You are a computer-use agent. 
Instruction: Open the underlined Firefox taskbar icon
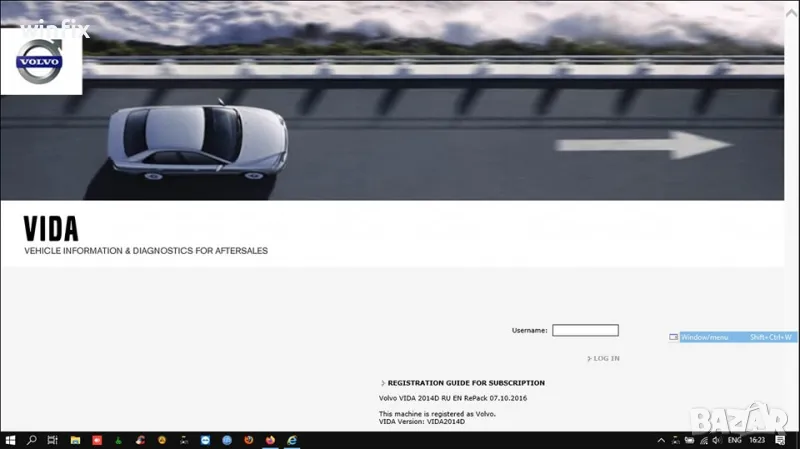point(270,440)
